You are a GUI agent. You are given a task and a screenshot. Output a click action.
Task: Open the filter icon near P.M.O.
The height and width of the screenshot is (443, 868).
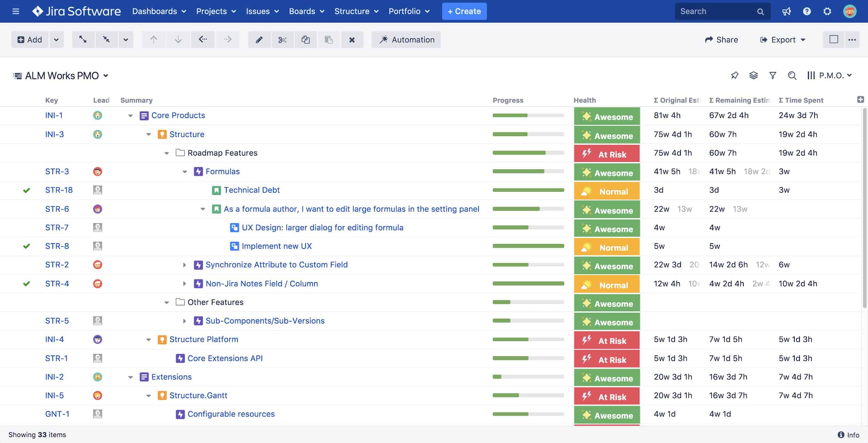click(x=773, y=75)
